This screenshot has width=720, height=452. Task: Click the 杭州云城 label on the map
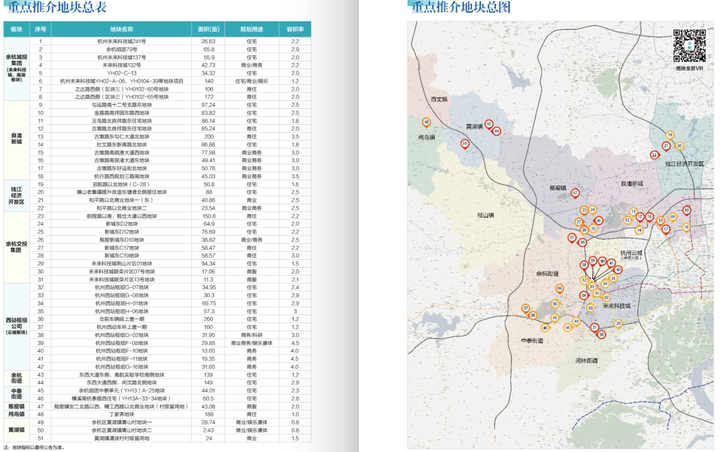[x=631, y=253]
